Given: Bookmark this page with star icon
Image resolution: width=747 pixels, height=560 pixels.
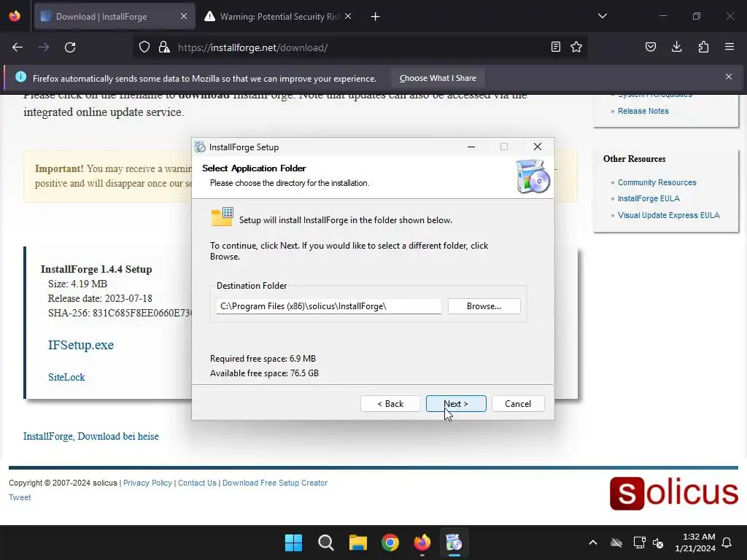Looking at the screenshot, I should pos(576,47).
